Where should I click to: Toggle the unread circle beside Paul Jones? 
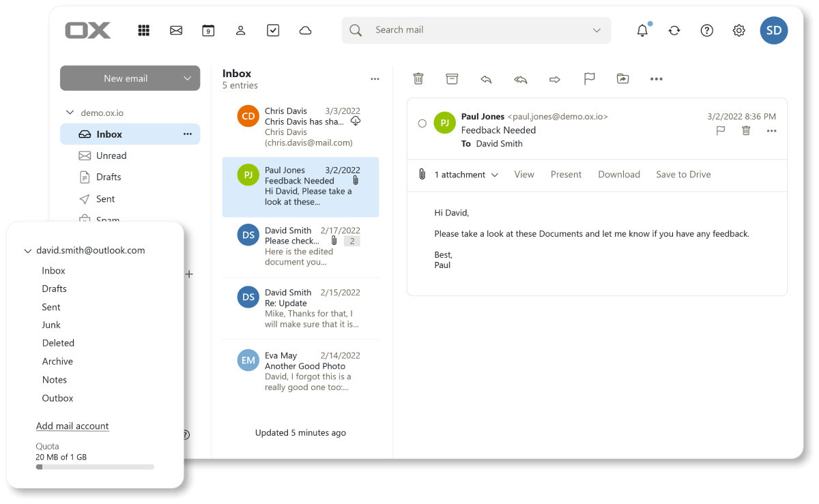(422, 123)
